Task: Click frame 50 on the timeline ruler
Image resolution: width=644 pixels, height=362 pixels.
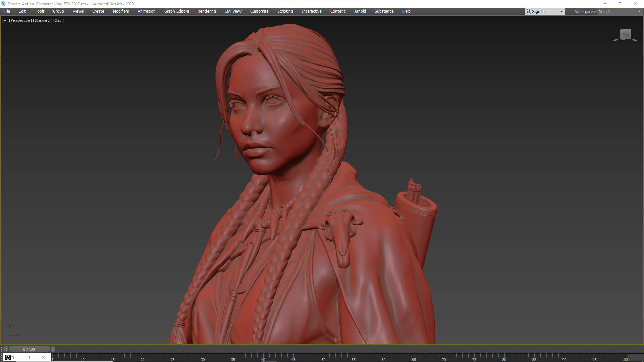Action: (x=323, y=359)
